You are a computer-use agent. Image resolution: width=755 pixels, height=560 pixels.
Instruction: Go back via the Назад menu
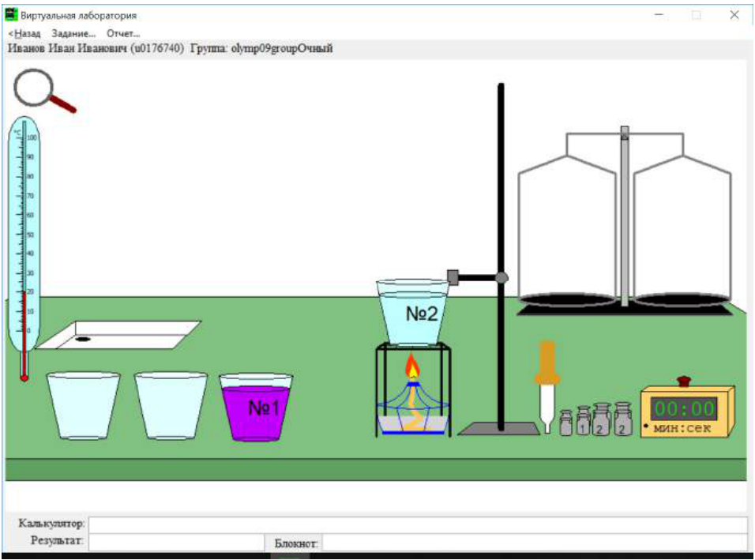[x=24, y=34]
